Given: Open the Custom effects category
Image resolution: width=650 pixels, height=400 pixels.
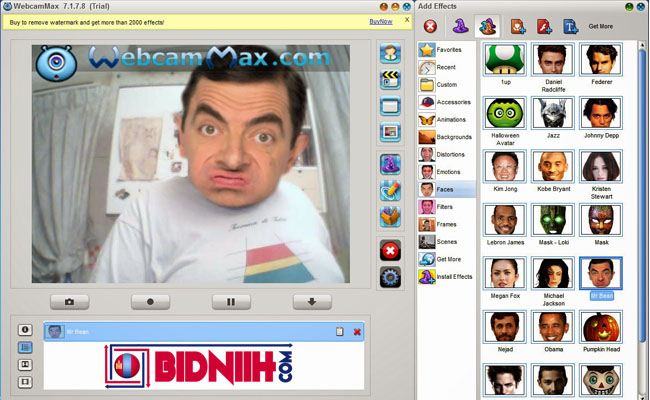Looking at the screenshot, I should coord(446,85).
